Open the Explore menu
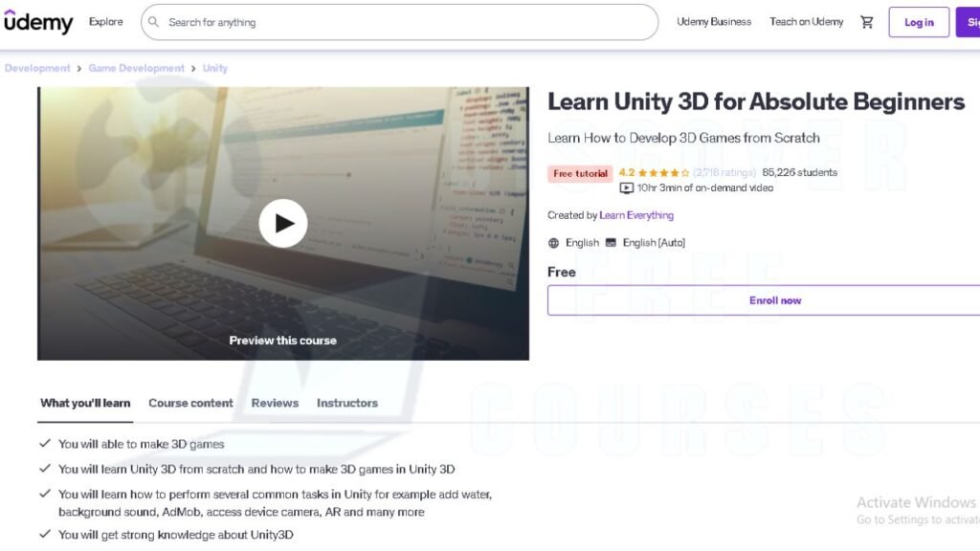Screen dimensions: 980x551 pyautogui.click(x=105, y=22)
